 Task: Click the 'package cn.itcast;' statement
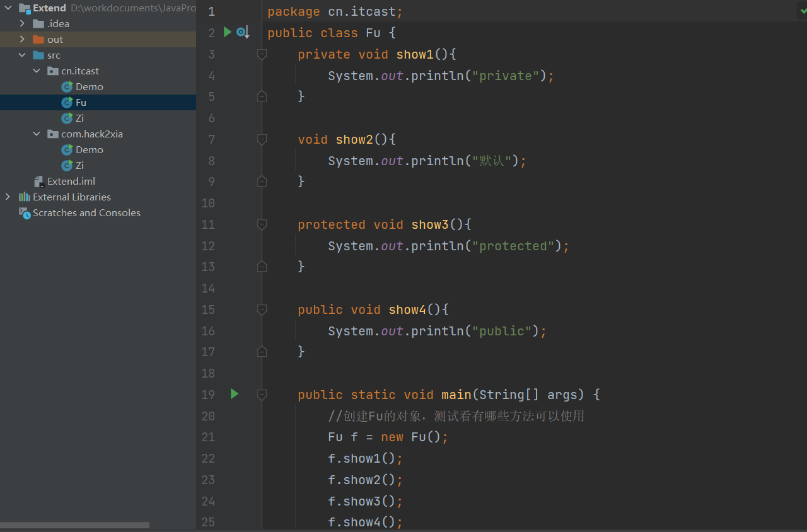pyautogui.click(x=335, y=12)
